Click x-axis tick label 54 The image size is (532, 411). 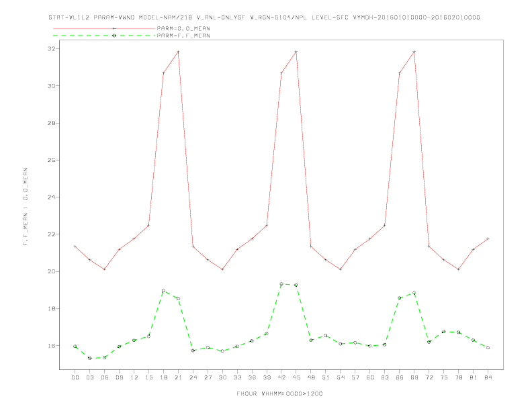[x=341, y=377]
